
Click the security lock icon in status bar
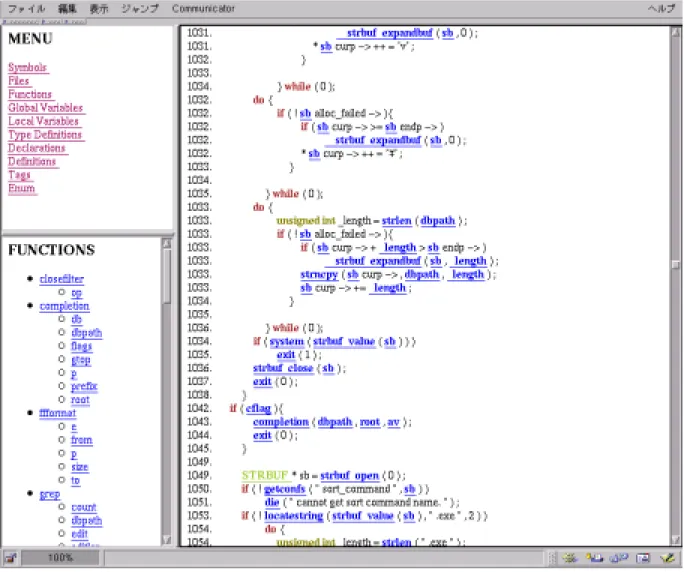(10, 558)
